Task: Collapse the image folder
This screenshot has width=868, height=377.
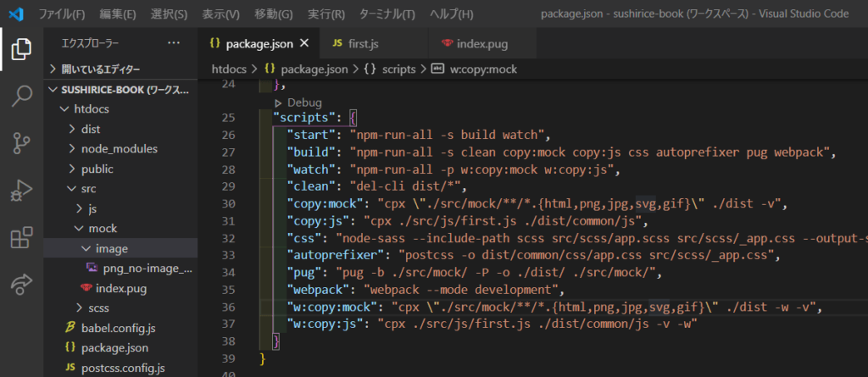Action: point(120,248)
